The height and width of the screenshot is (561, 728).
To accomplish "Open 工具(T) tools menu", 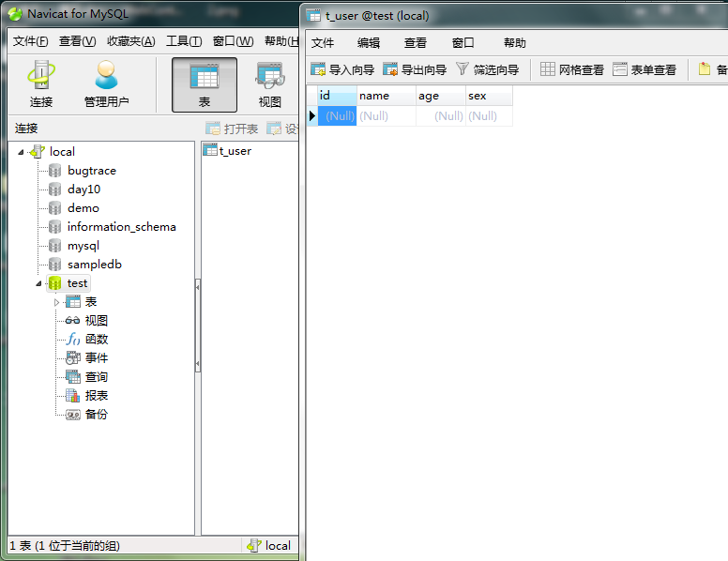I will point(184,41).
